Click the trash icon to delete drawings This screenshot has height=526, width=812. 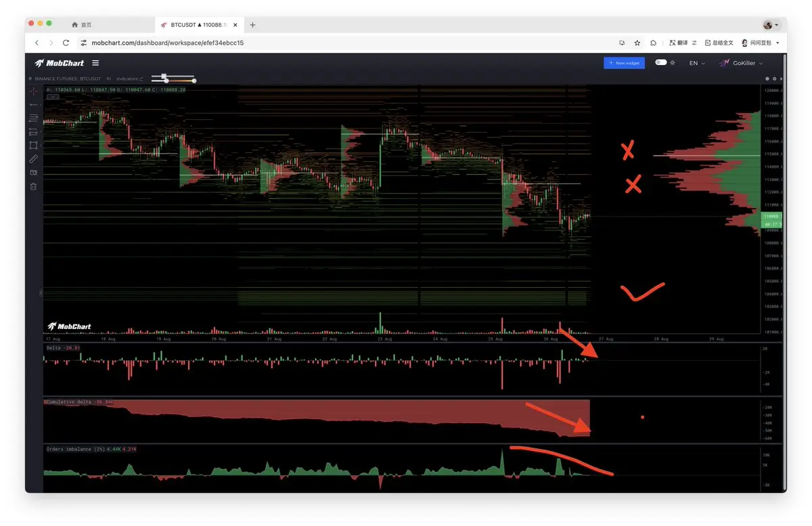click(34, 186)
